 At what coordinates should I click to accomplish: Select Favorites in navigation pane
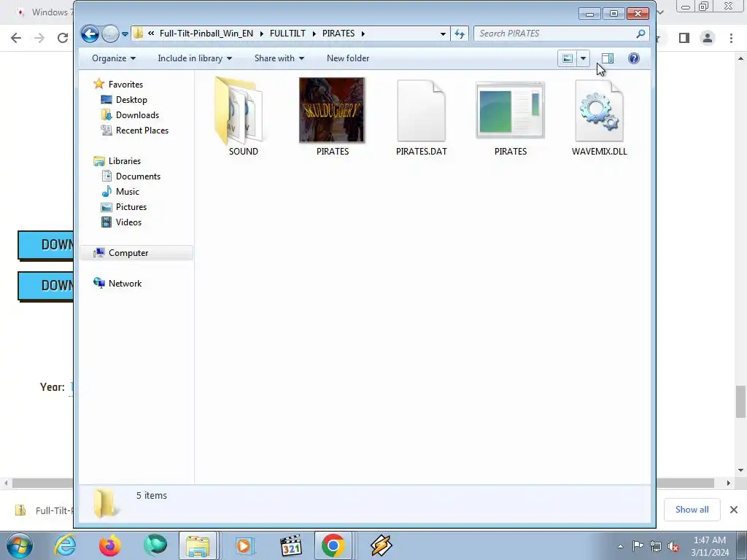click(x=125, y=85)
